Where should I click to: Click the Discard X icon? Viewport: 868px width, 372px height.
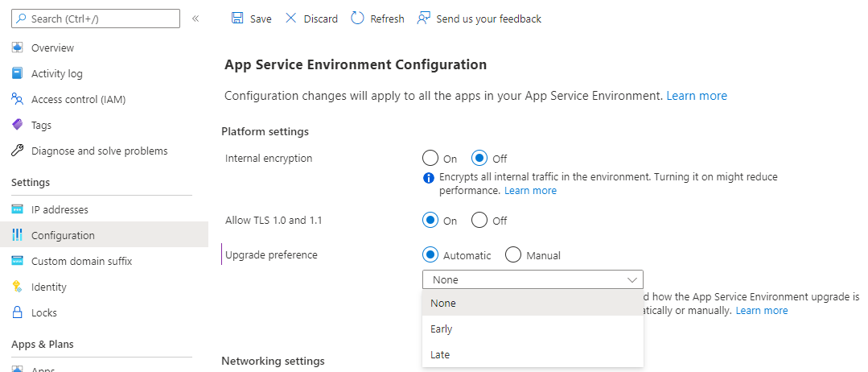coord(290,19)
